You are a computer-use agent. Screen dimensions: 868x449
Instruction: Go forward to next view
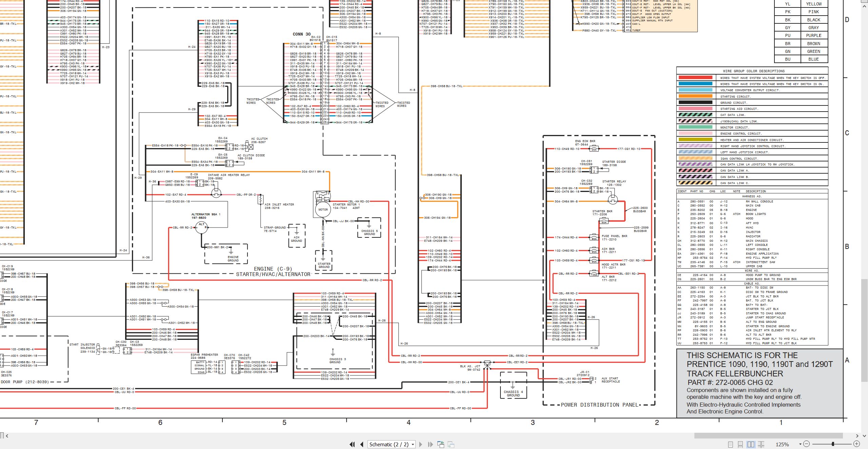coord(451,444)
